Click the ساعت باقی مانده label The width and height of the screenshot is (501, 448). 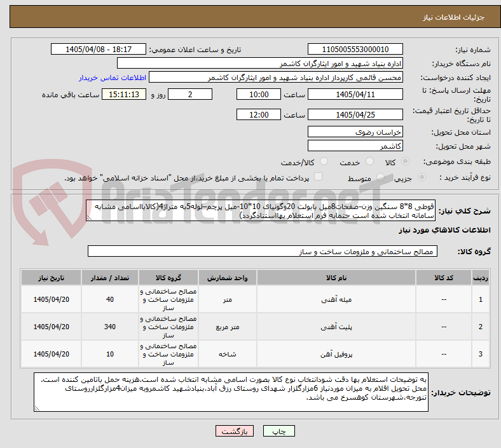pyautogui.click(x=71, y=95)
